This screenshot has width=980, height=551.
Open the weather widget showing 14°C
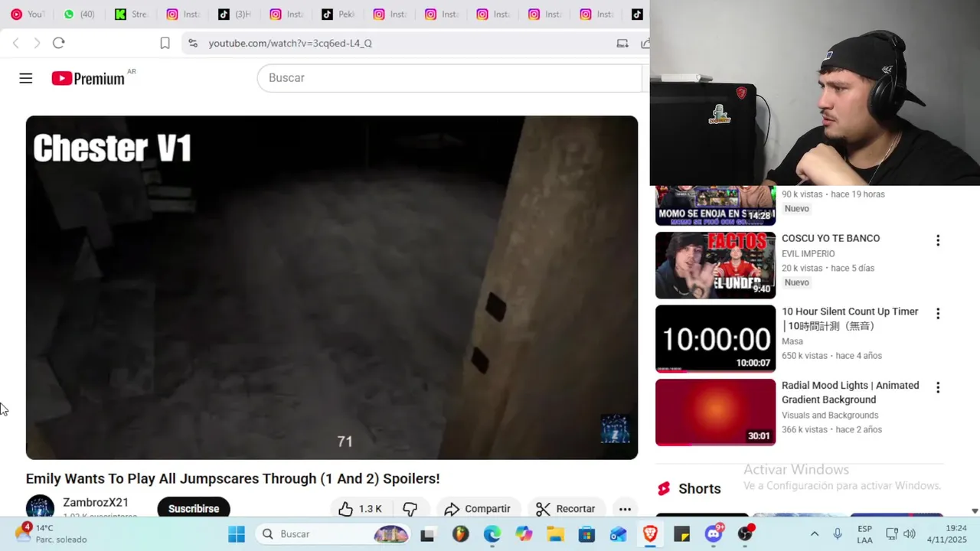click(x=51, y=533)
